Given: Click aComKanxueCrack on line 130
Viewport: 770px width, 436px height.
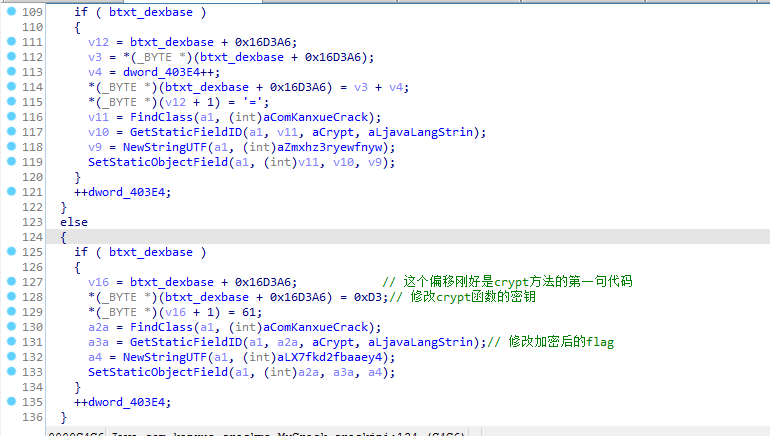Looking at the screenshot, I should [316, 327].
